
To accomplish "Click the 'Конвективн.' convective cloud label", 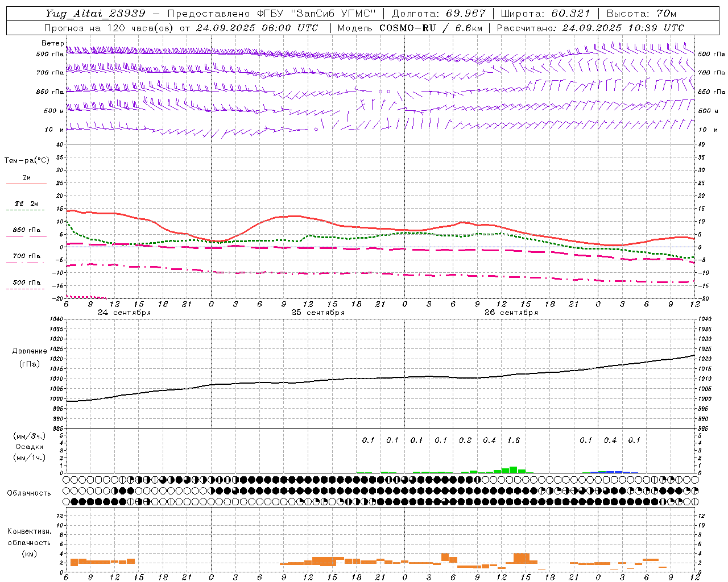I will pyautogui.click(x=29, y=531).
